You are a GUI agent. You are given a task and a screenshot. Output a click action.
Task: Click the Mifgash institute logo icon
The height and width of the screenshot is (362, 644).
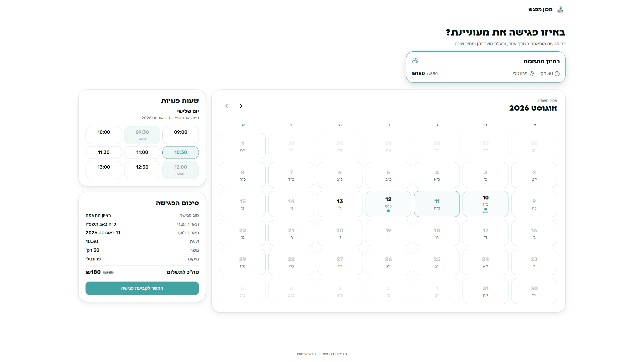[x=560, y=9]
